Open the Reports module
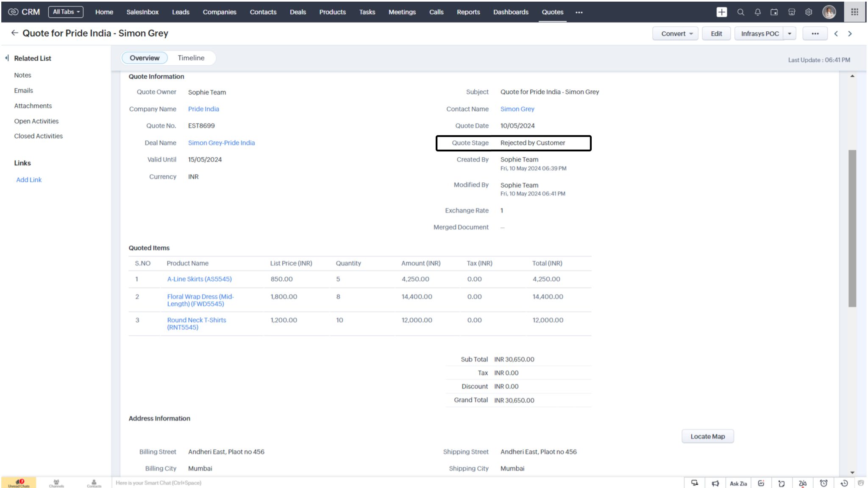 click(x=468, y=12)
